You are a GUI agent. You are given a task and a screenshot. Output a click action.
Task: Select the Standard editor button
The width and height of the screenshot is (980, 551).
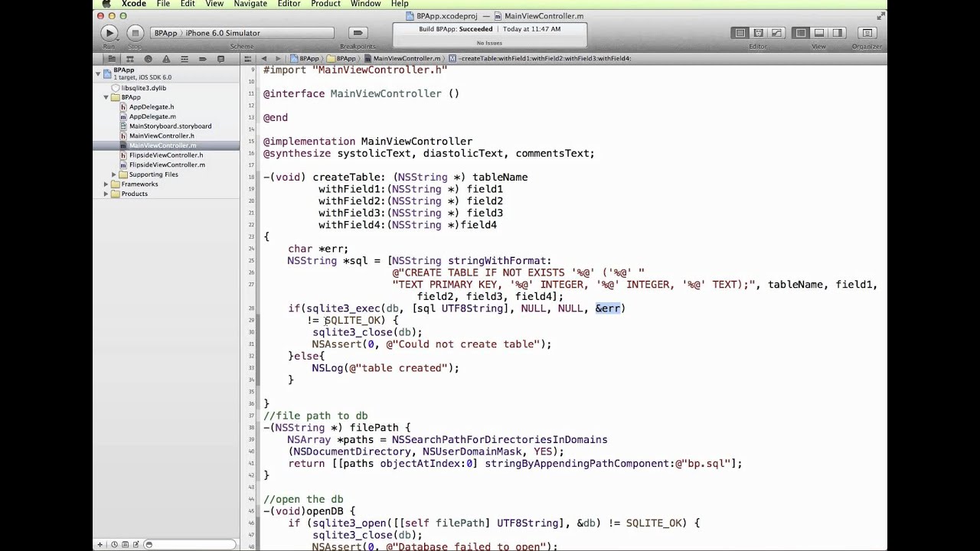[x=740, y=33]
